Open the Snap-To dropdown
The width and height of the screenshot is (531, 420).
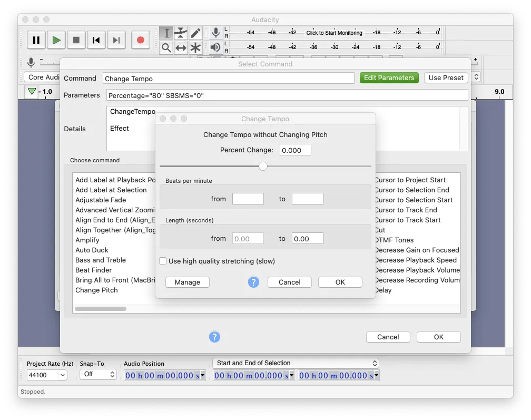[98, 374]
